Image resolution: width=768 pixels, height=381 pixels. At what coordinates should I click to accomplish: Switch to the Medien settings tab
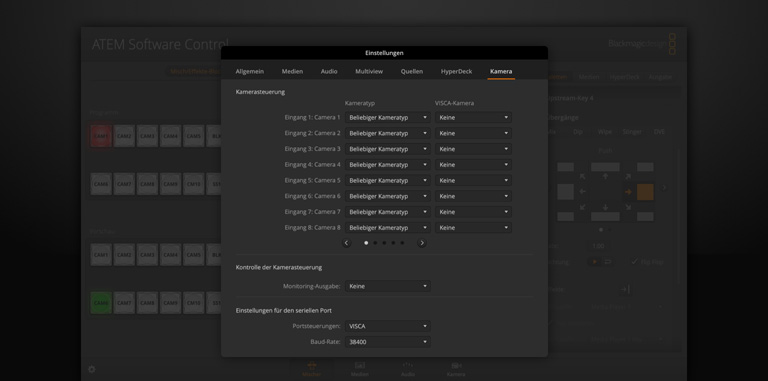(x=292, y=71)
